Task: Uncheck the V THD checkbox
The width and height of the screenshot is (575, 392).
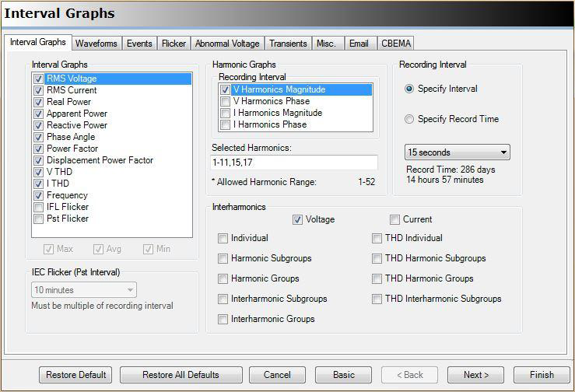Action: tap(38, 172)
